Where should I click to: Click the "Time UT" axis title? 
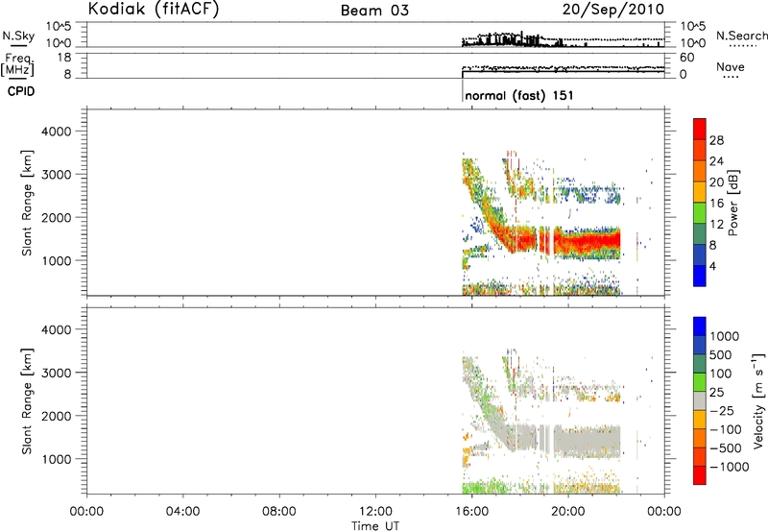pyautogui.click(x=375, y=526)
